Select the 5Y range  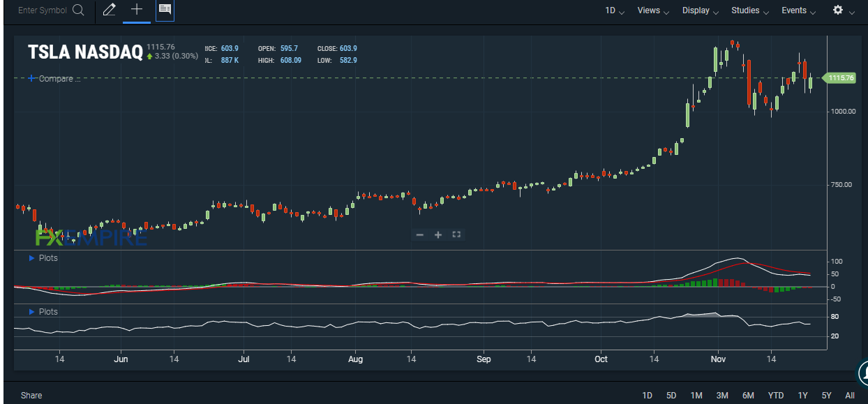point(827,396)
